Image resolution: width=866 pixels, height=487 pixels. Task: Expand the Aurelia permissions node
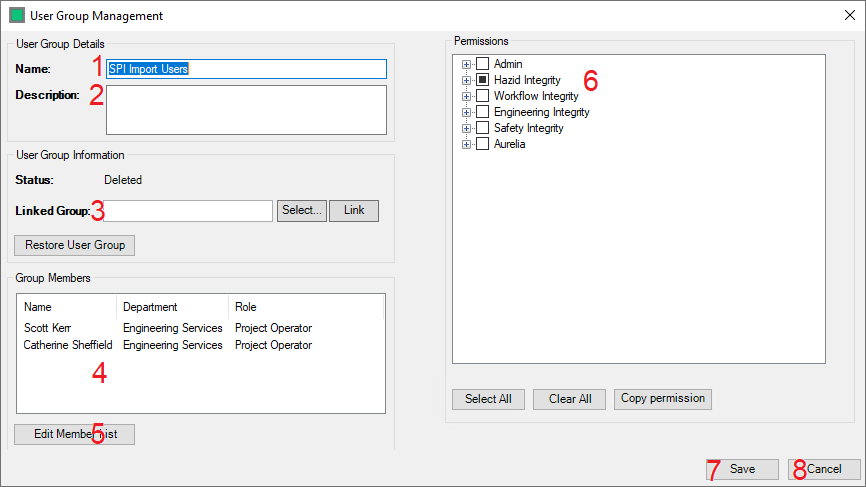[x=466, y=144]
